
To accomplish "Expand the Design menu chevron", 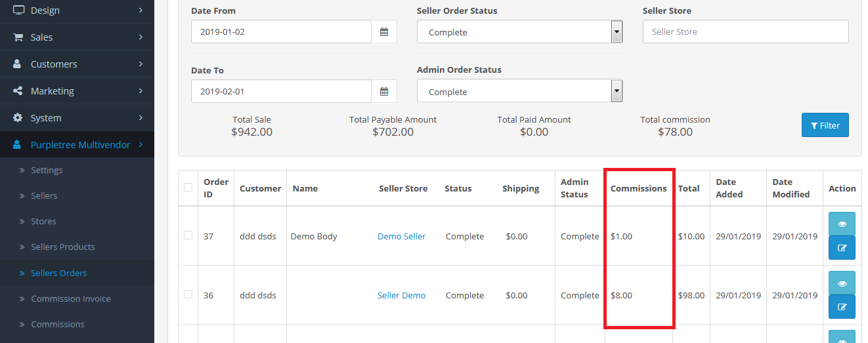I will coord(141,10).
